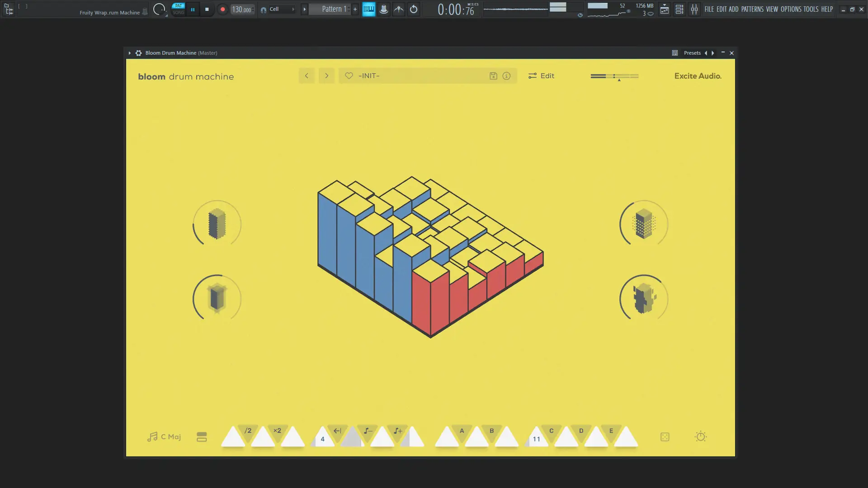Click the retrigger arrow pad
The width and height of the screenshot is (868, 488).
click(337, 431)
